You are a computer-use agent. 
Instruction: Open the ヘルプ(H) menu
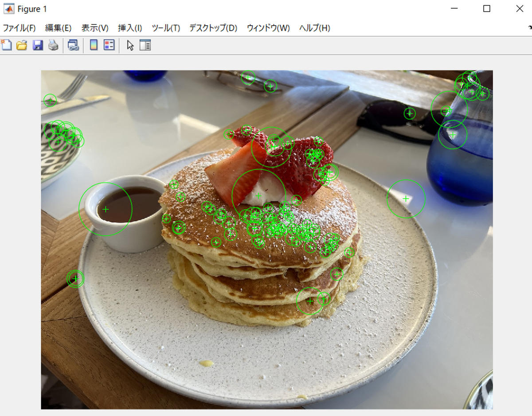tap(315, 28)
